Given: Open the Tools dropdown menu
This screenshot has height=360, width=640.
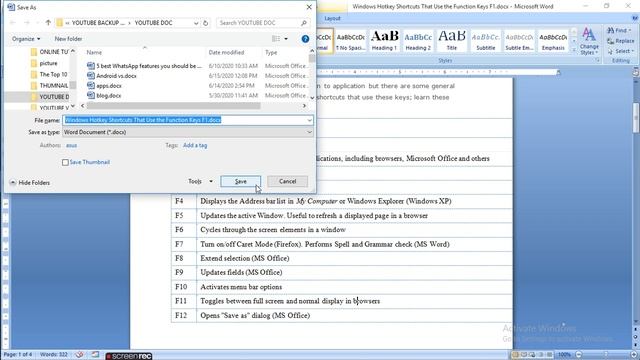Looking at the screenshot, I should [x=200, y=181].
